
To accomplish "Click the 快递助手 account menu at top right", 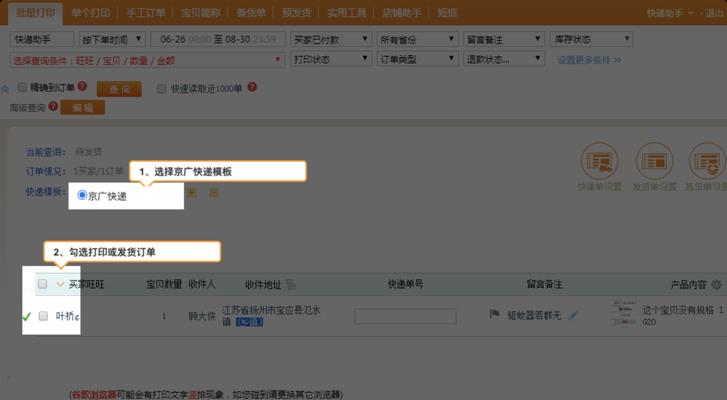I will (670, 13).
